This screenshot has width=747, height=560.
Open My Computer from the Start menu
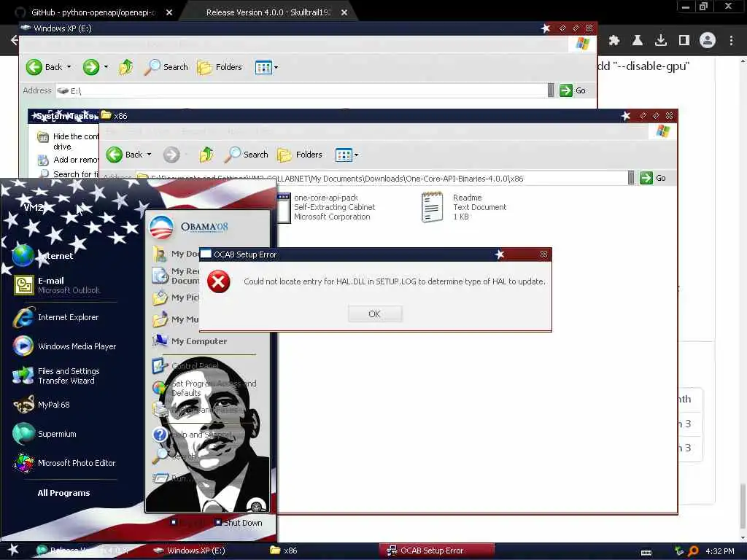pyautogui.click(x=190, y=341)
